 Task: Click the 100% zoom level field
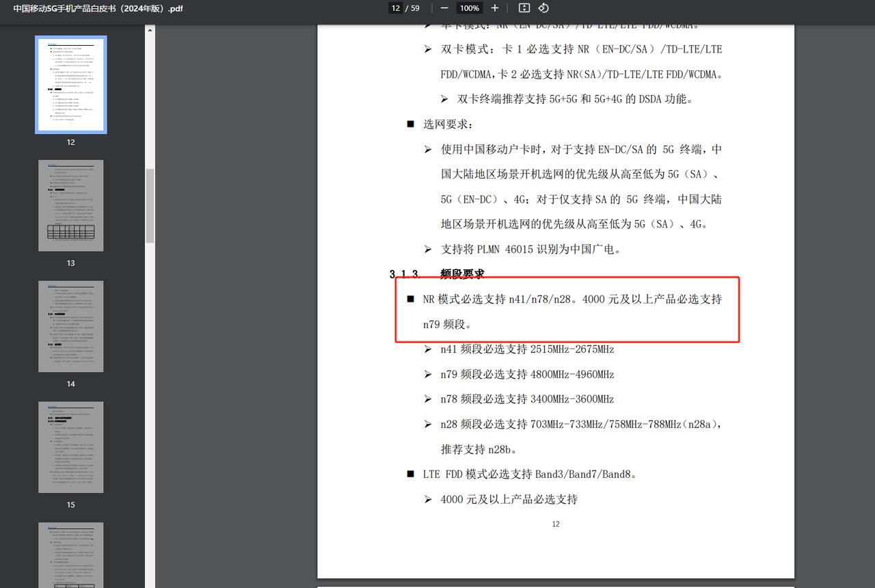470,8
